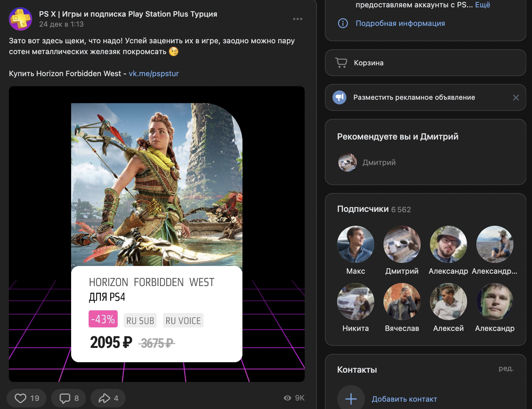The image size is (532, 409).
Task: Open subscriber Дмитрий's avatar in Подписчики
Action: [402, 244]
